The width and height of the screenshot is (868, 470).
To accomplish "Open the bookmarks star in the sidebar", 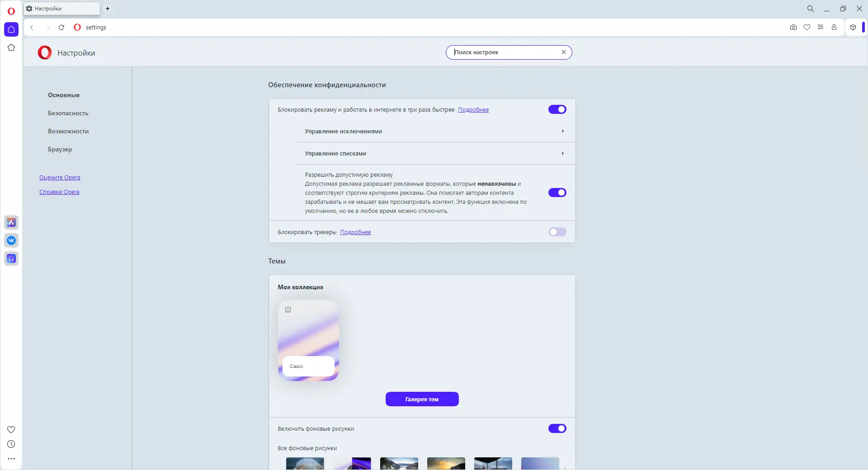I will (x=11, y=47).
